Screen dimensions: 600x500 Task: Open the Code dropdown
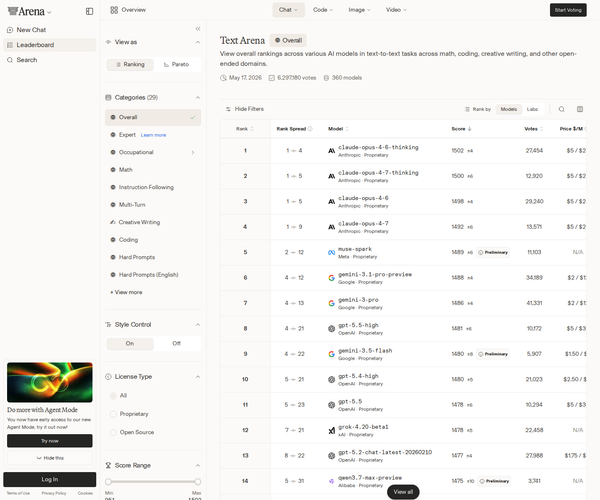coord(323,10)
